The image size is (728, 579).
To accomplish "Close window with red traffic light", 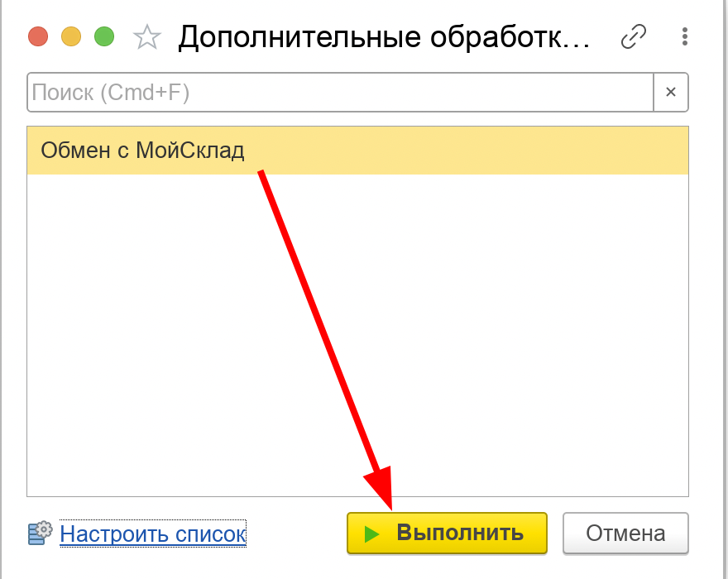I will coord(38,36).
